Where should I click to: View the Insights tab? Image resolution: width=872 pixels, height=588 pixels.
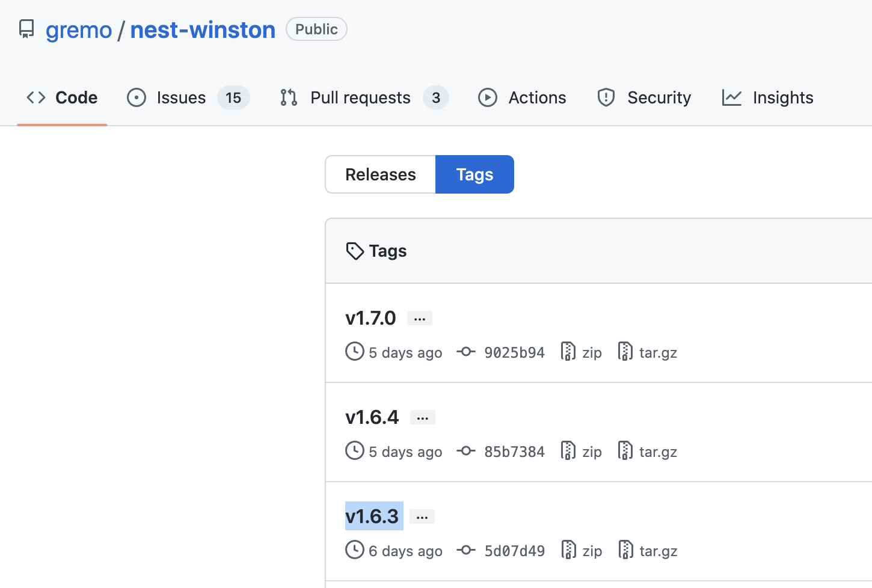click(767, 97)
